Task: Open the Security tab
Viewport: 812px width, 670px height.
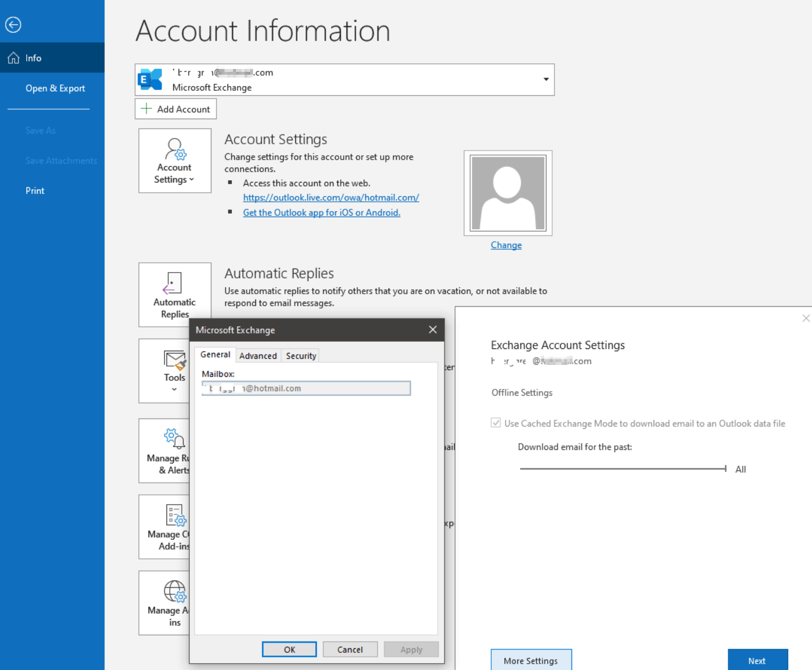Action: pos(300,355)
